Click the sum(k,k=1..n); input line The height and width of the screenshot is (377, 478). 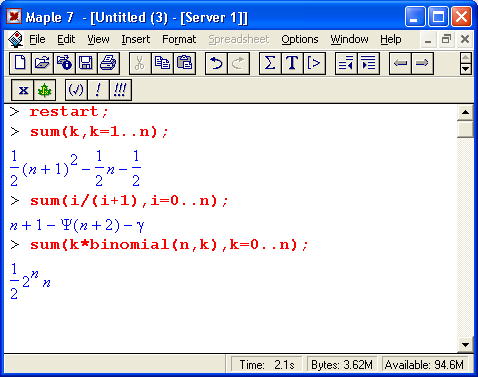pos(99,132)
